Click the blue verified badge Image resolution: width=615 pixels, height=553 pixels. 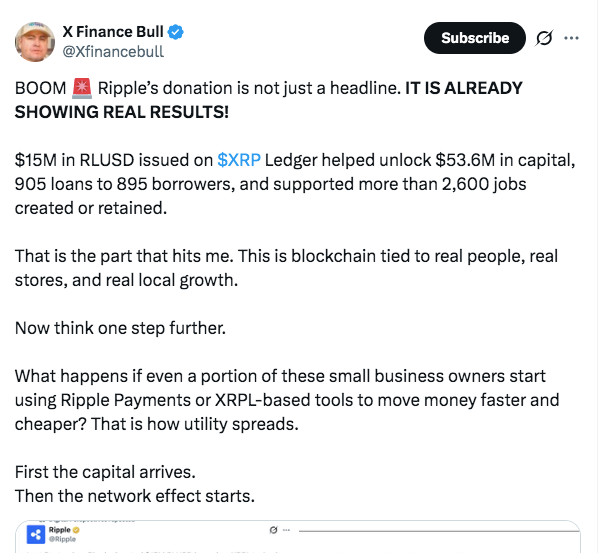175,33
